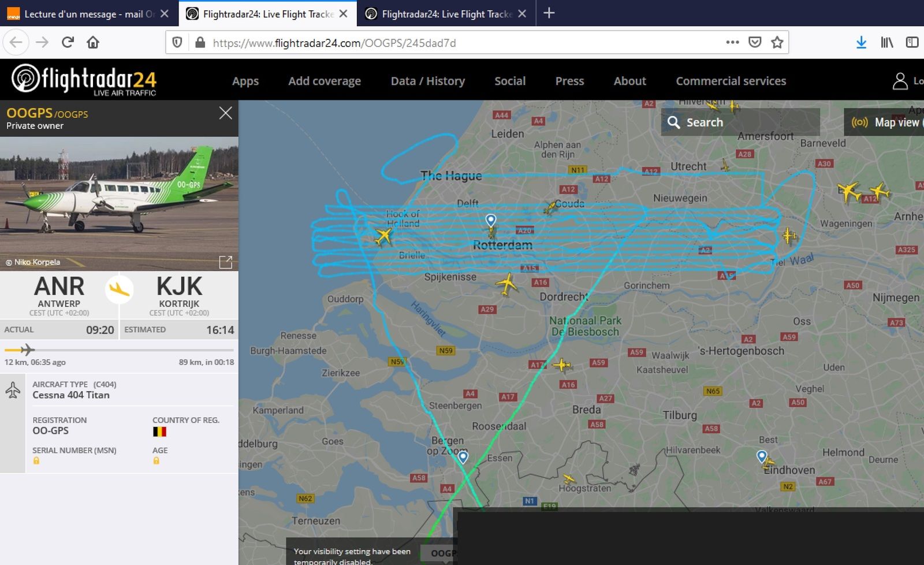Click Niko Korpela photo credit
Viewport: 924px width, 565px height.
(33, 262)
